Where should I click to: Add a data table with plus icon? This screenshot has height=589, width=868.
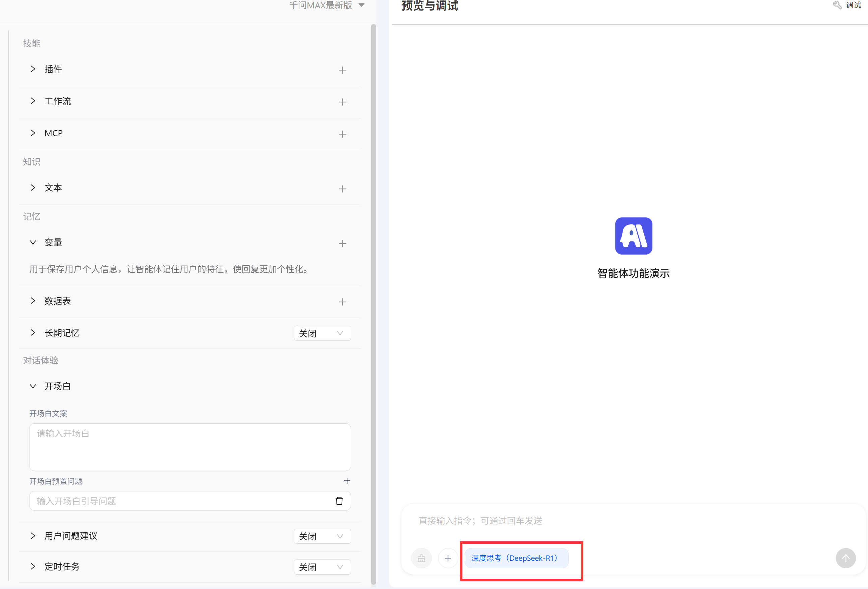point(343,302)
